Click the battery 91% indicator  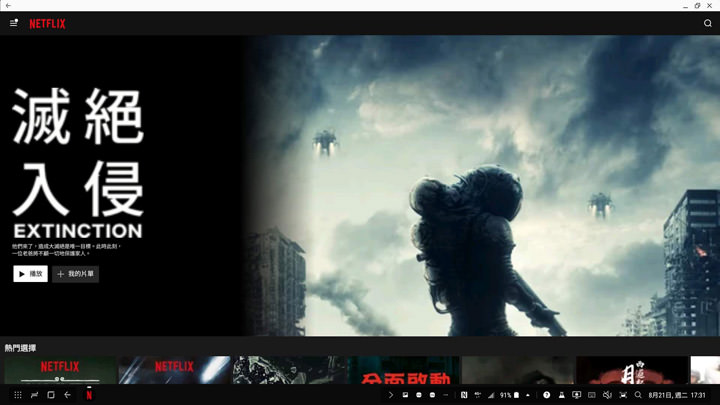(508, 395)
